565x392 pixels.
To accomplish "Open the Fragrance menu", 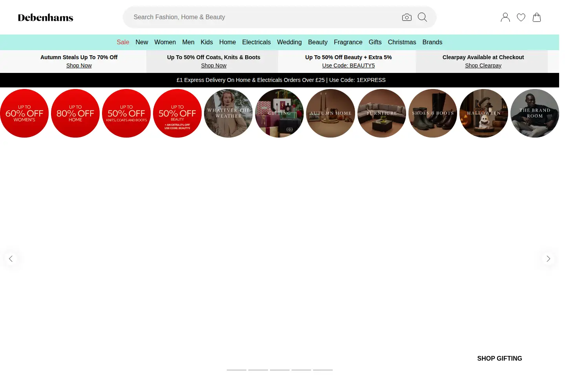I will 348,42.
